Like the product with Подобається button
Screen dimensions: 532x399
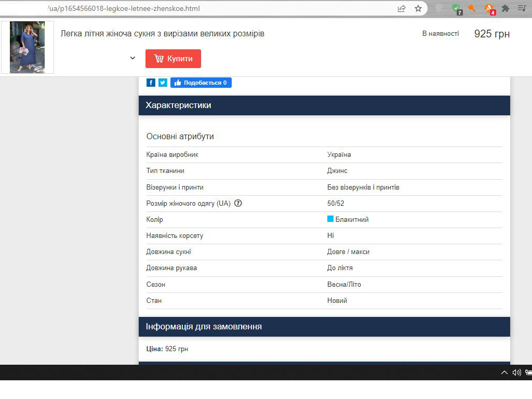coord(201,83)
